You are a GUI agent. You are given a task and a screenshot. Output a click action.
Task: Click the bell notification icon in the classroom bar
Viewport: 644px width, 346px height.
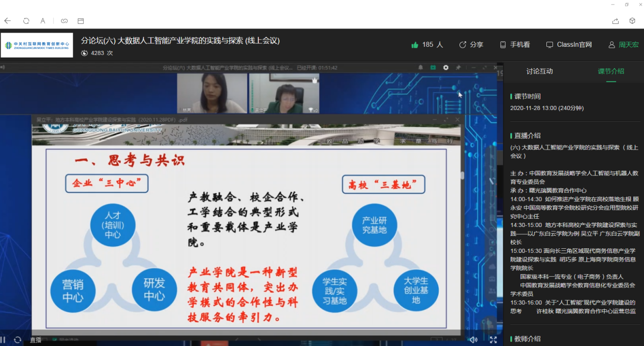[420, 67]
